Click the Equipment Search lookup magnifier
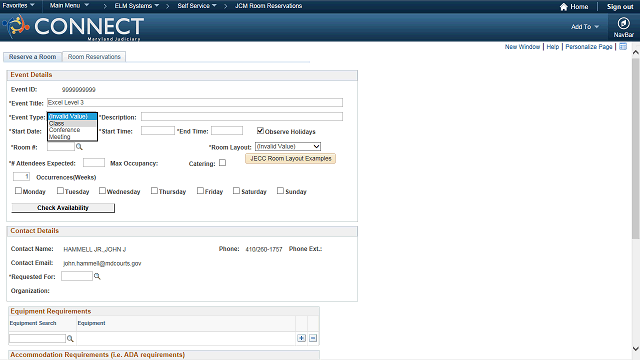The height and width of the screenshot is (360, 640). (x=70, y=338)
